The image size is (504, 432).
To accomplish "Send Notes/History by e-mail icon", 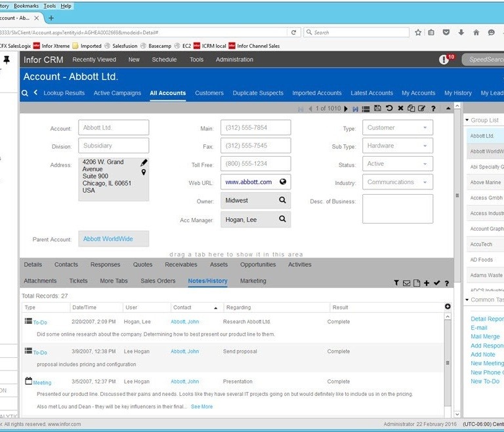I will (407, 283).
